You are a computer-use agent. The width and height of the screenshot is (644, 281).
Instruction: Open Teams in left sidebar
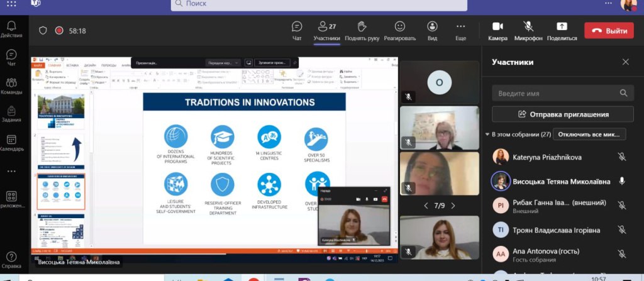(11, 86)
